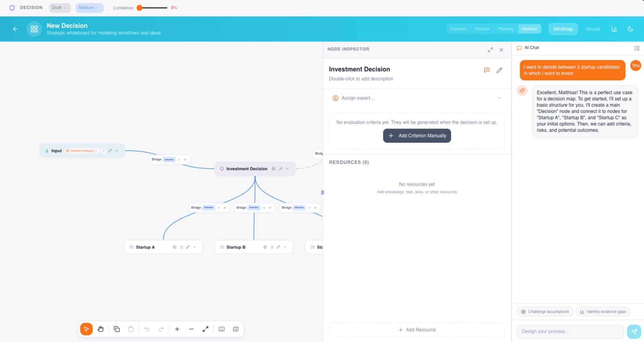The image size is (644, 342).
Task: Edit the Input node pencil icon
Action: pyautogui.click(x=110, y=151)
